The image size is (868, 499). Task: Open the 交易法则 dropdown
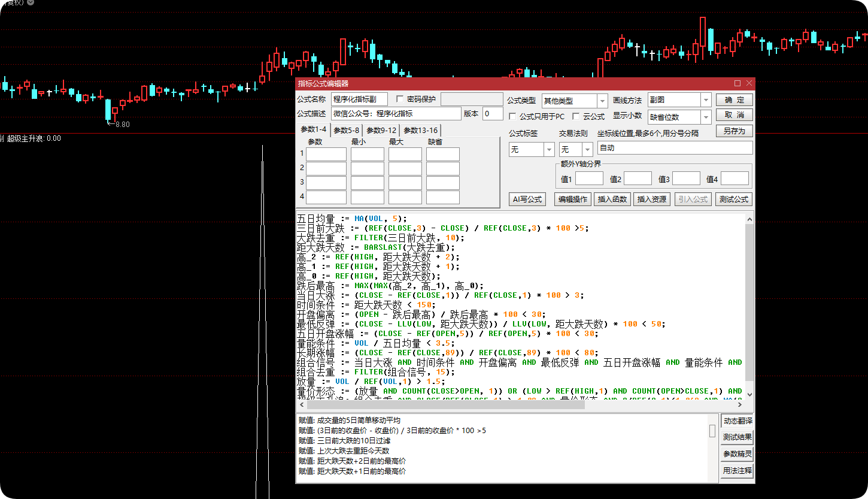tap(587, 149)
